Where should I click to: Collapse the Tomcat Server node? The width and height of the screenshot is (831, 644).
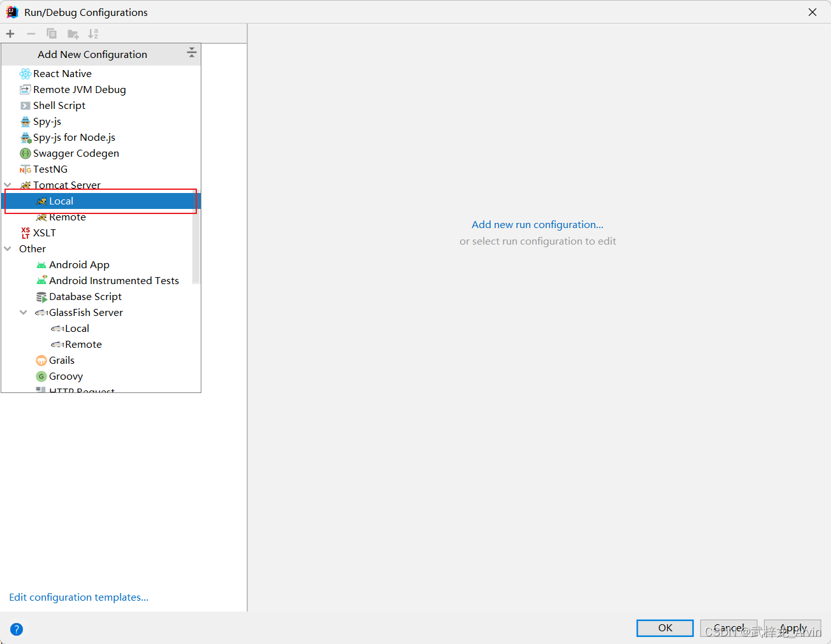click(8, 185)
